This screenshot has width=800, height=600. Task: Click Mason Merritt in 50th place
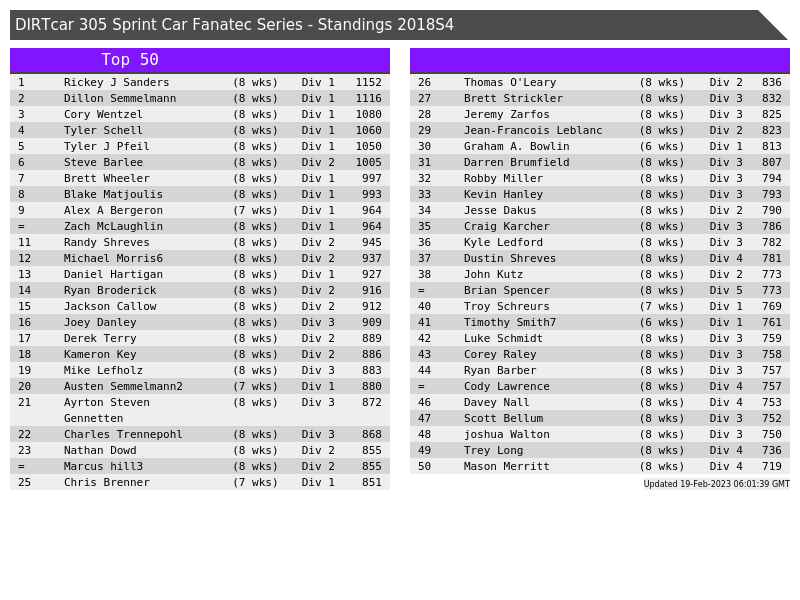pos(506,467)
